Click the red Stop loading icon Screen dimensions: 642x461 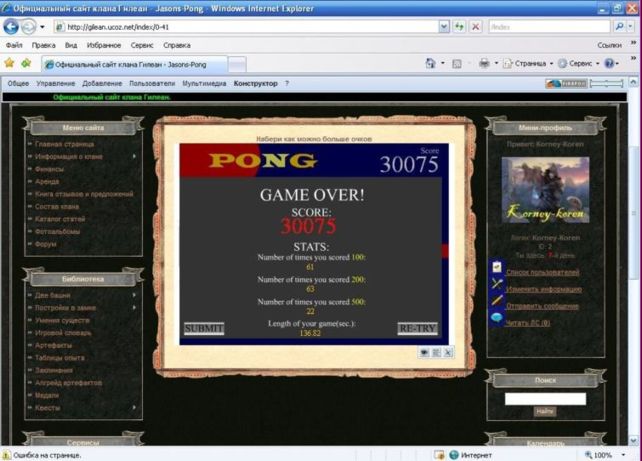475,27
